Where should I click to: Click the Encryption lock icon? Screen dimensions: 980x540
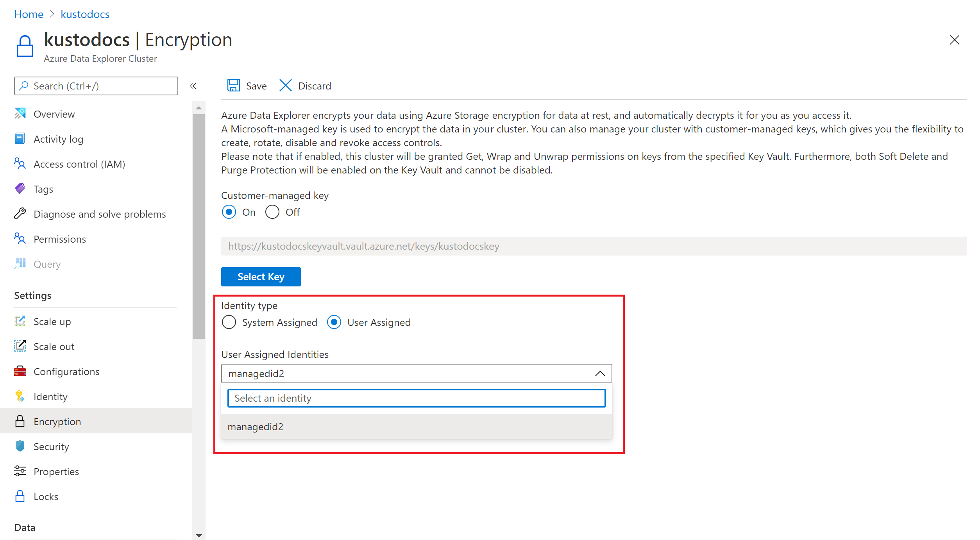point(20,421)
